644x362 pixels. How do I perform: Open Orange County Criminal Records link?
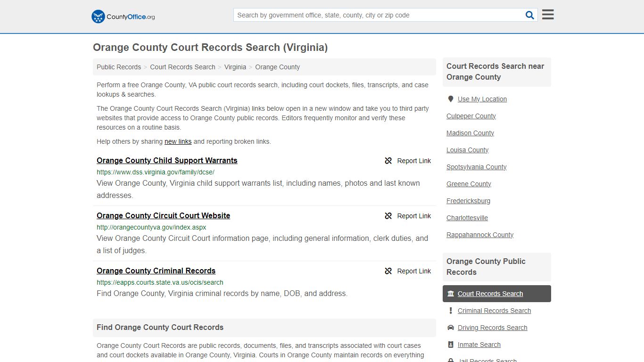156,271
